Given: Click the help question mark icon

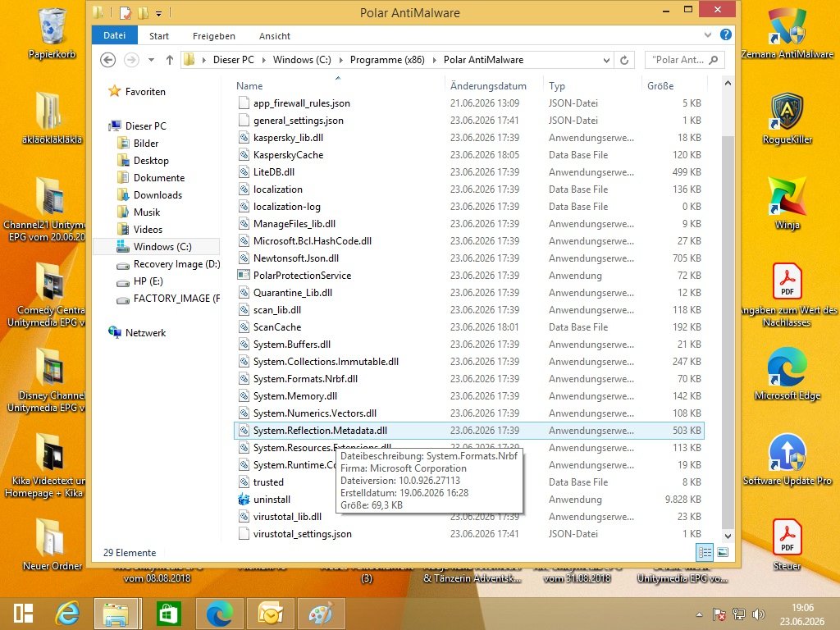Looking at the screenshot, I should [x=726, y=34].
